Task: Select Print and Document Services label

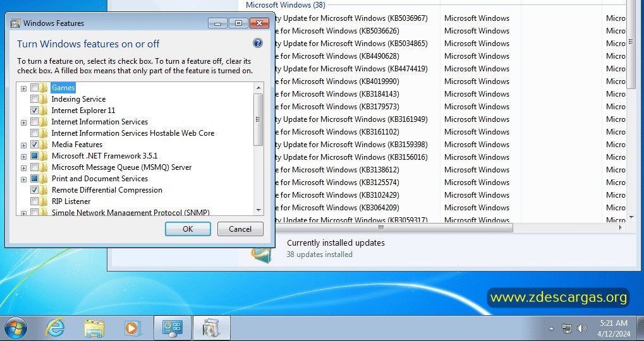Action: 100,179
